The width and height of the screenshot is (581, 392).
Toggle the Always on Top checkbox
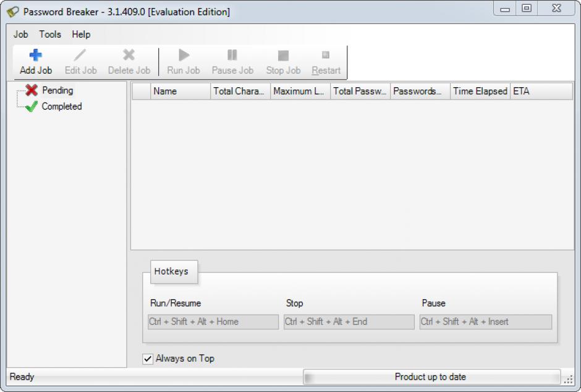[x=148, y=359]
